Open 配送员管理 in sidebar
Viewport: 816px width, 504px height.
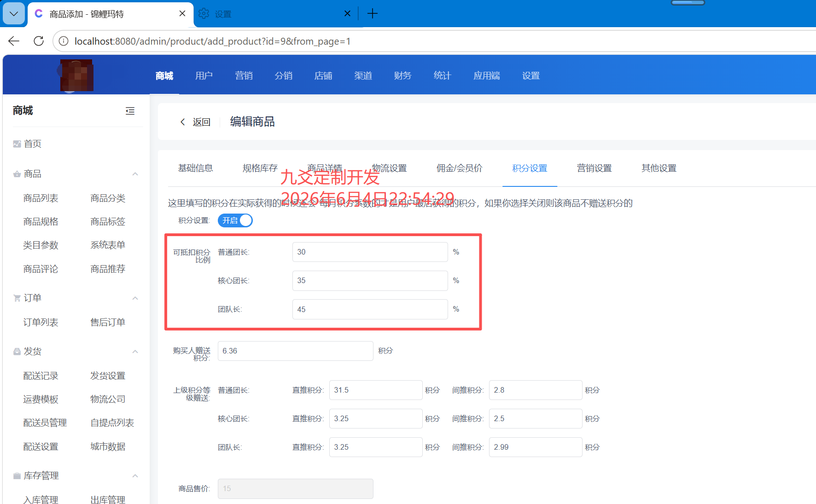pos(45,423)
